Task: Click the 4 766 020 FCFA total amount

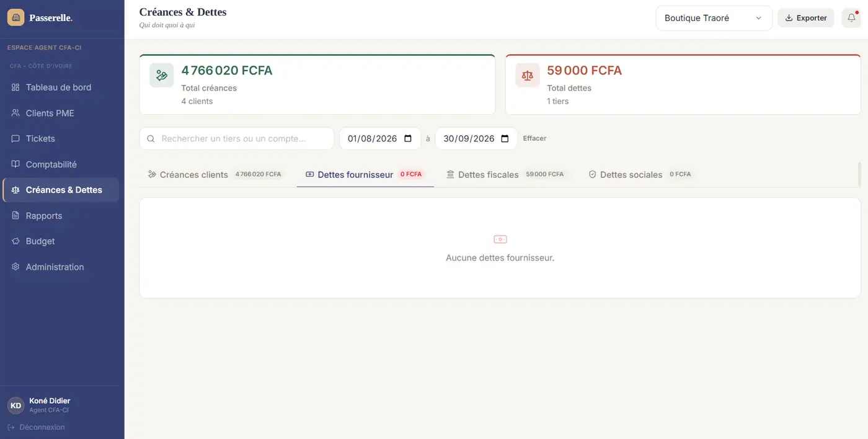Action: pyautogui.click(x=227, y=71)
